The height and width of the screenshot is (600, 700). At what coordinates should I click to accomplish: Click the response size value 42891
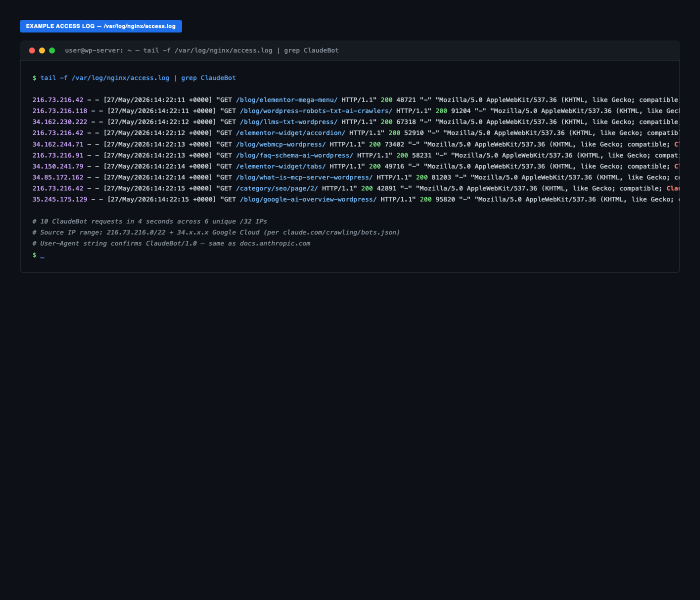point(386,188)
